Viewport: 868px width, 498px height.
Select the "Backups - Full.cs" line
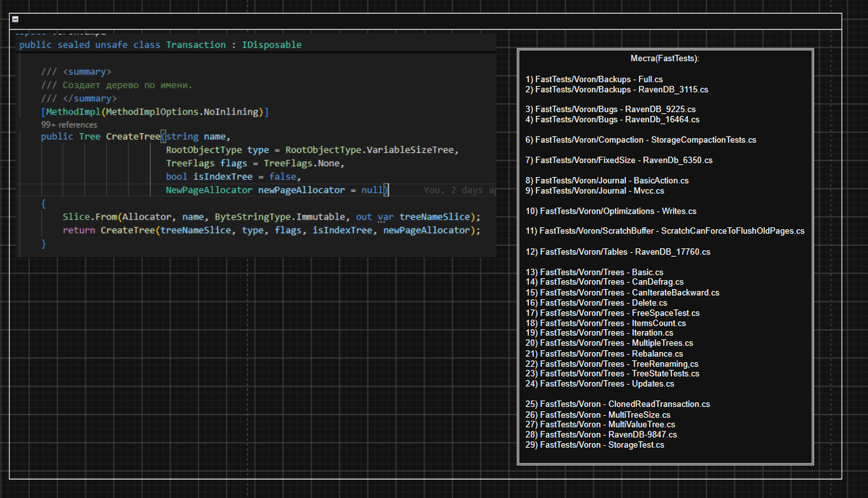[594, 79]
